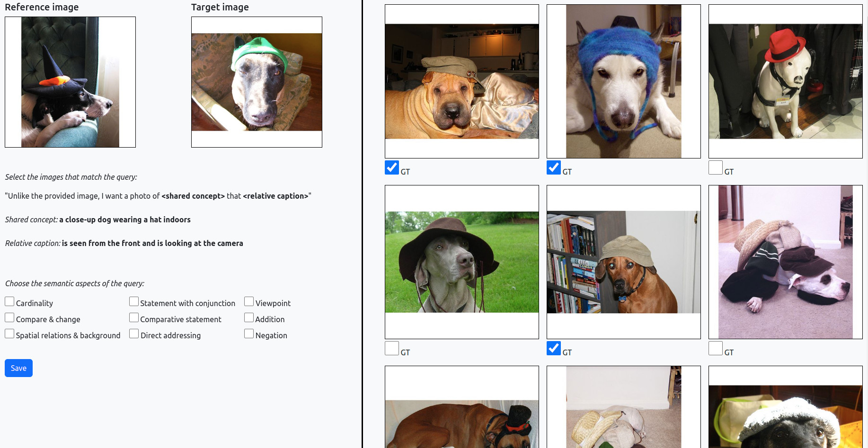The image size is (868, 448).
Task: Click the "Unlike the provided image" query sentence
Action: pyautogui.click(x=158, y=196)
